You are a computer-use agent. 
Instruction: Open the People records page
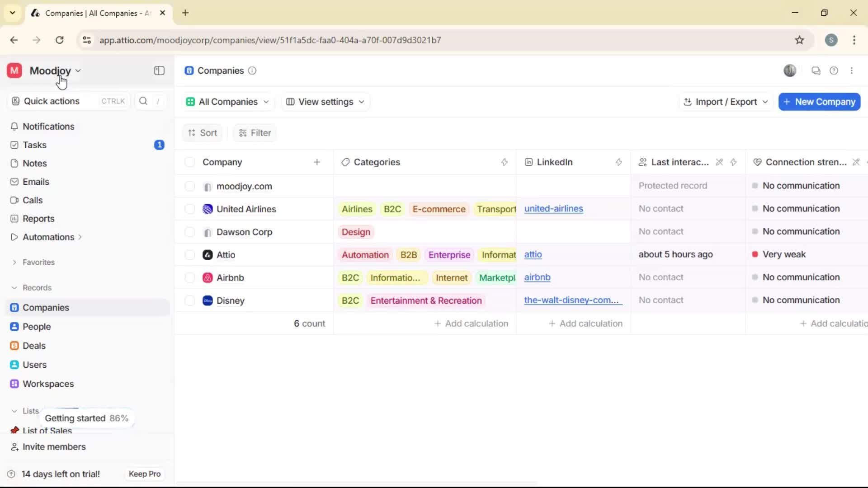point(37,327)
